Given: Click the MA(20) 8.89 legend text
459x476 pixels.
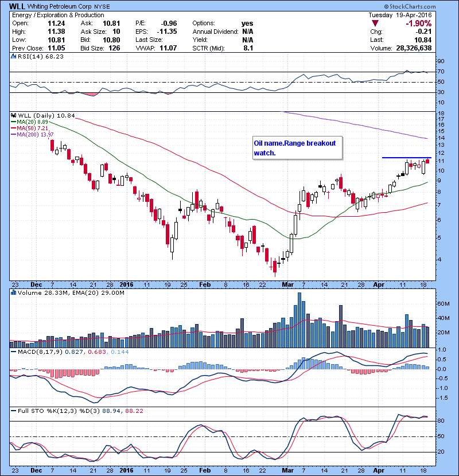Looking at the screenshot, I should (32, 122).
